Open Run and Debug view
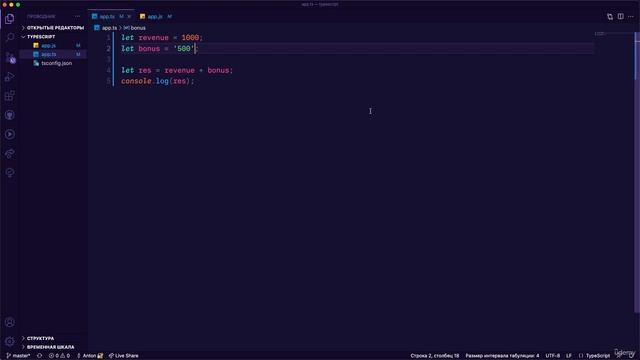Screen dimensions: 640x360 click(x=9, y=77)
